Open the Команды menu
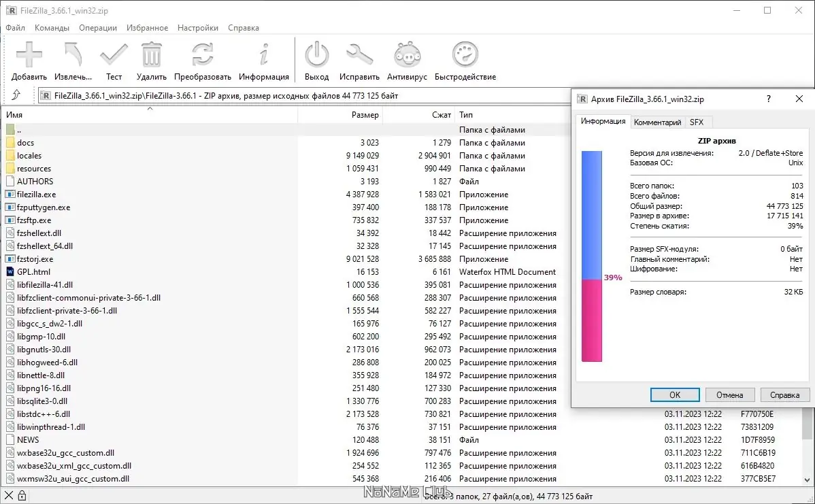 pos(52,27)
